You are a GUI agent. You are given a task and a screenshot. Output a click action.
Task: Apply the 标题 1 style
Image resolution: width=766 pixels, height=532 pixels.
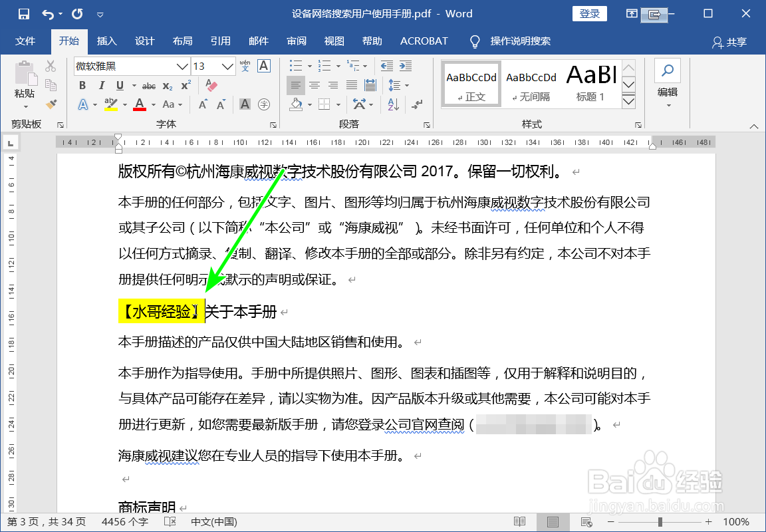591,84
